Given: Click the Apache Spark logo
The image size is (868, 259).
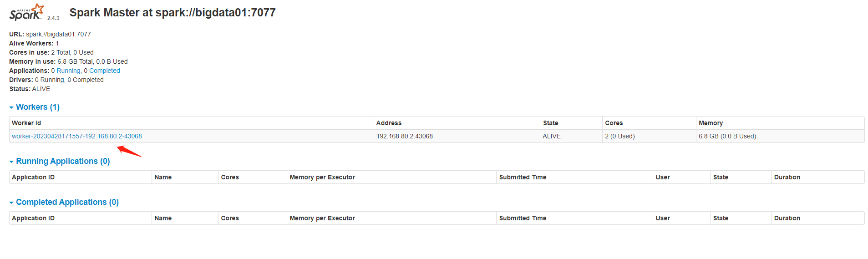Looking at the screenshot, I should pos(27,13).
